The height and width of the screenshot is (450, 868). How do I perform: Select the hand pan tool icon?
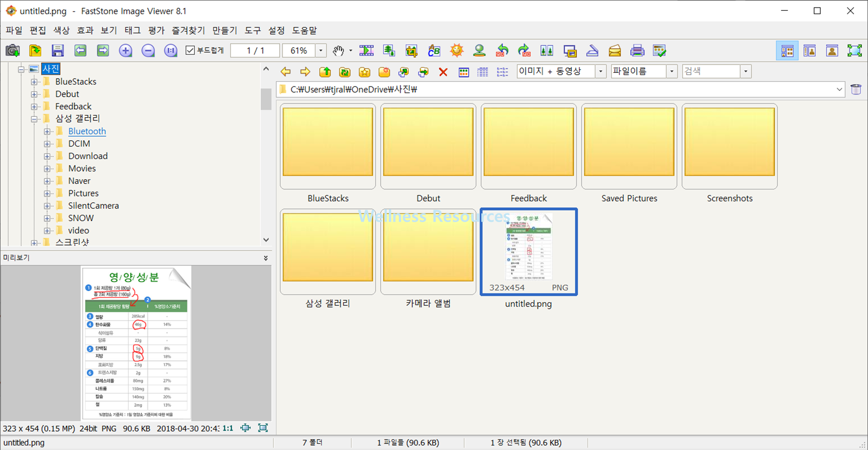coord(339,50)
